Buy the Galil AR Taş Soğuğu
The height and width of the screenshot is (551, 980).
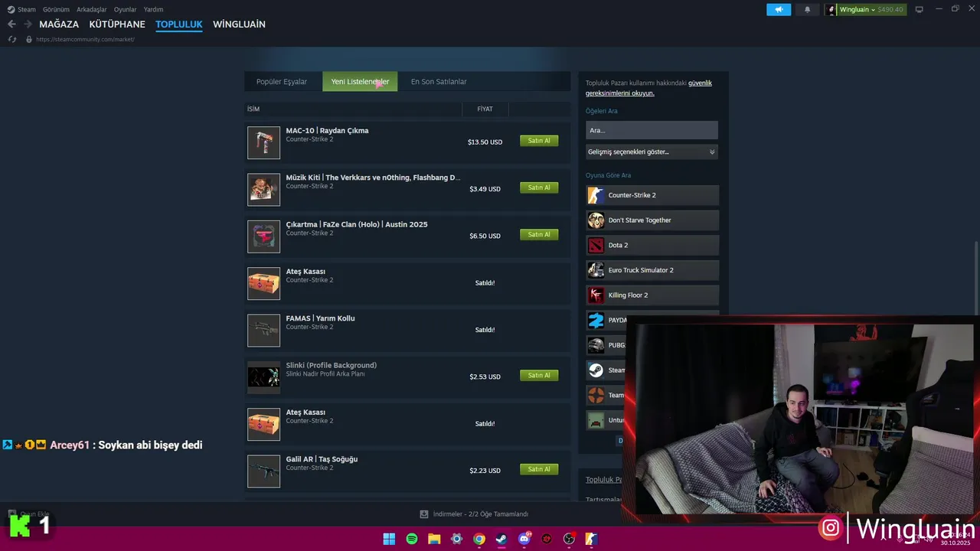pyautogui.click(x=539, y=469)
